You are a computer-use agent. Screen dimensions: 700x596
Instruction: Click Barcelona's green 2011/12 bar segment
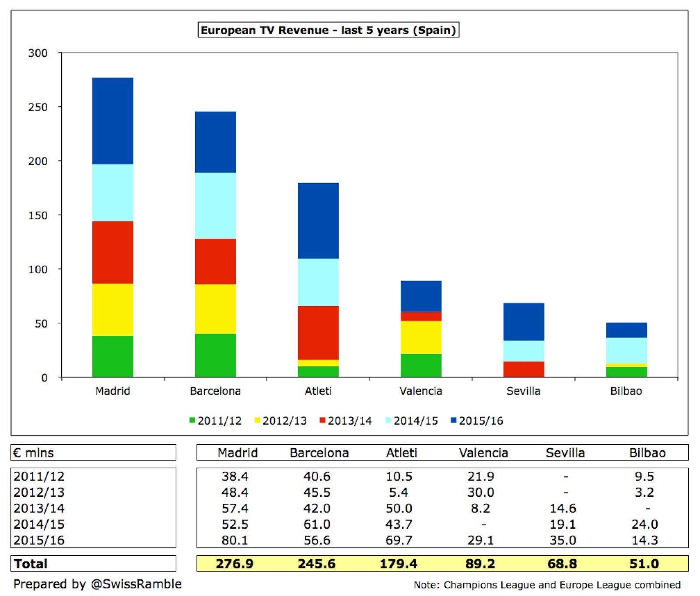[216, 355]
